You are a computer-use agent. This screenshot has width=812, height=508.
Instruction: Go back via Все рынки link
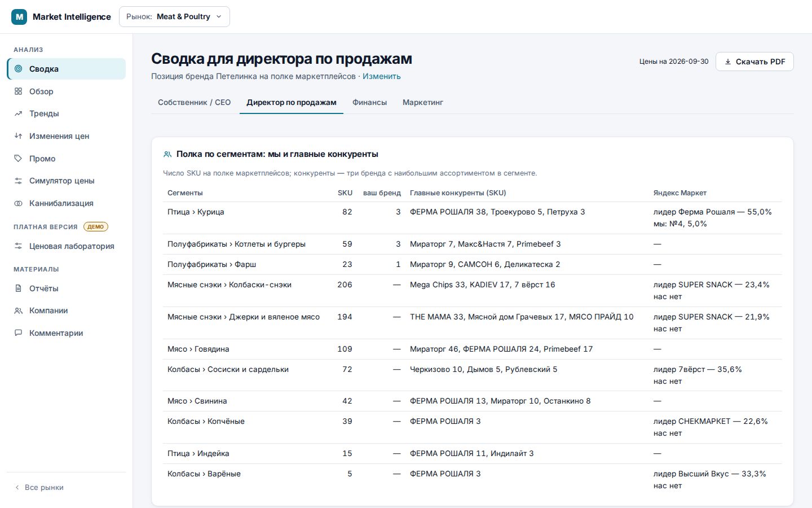39,487
